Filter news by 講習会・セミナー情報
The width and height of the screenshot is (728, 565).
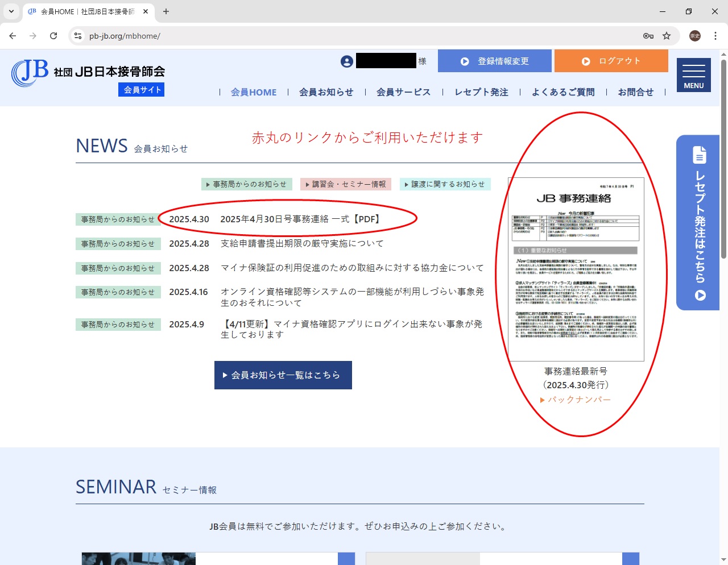point(346,184)
